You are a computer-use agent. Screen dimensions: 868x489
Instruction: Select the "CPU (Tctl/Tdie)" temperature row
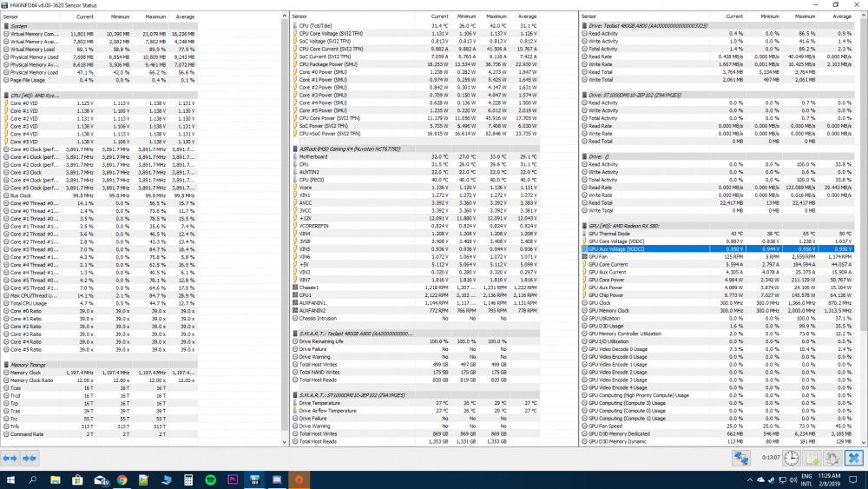tap(415, 26)
